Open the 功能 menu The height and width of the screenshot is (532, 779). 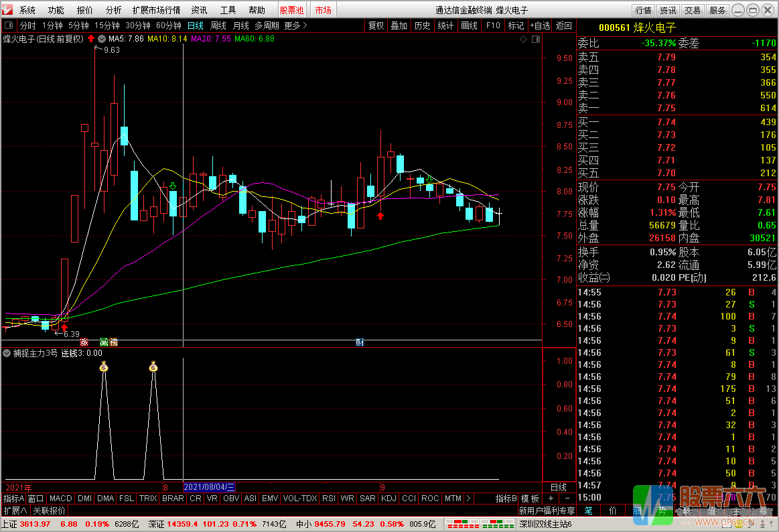56,10
